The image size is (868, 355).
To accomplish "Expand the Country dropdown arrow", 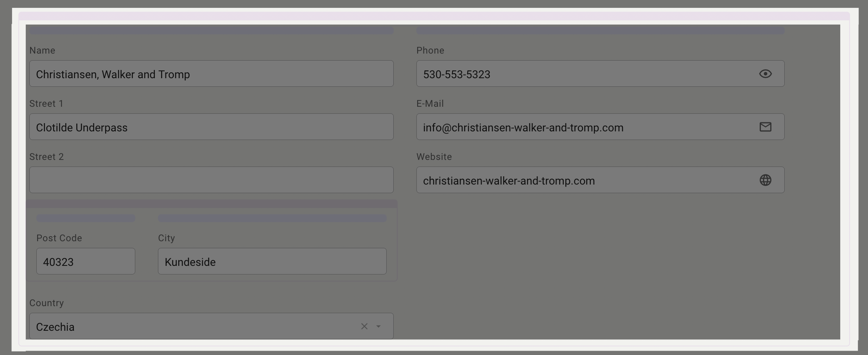I will [x=378, y=326].
